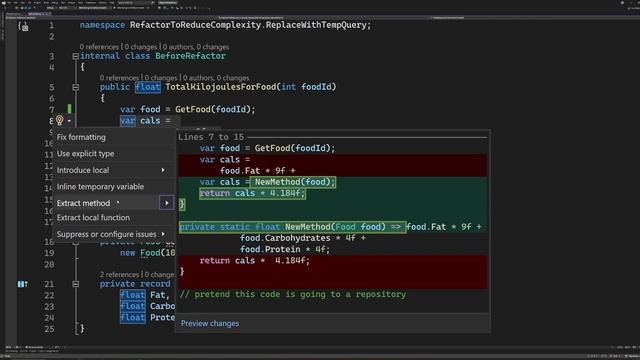Viewport: 640px width, 360px height.
Task: Click line number 2 in the gutter
Action: point(51,37)
